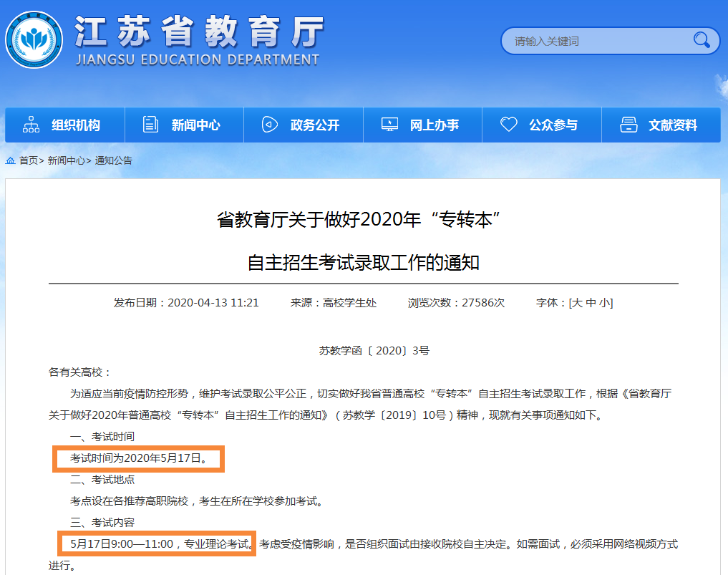
Task: Set font size to 中
Action: (591, 303)
